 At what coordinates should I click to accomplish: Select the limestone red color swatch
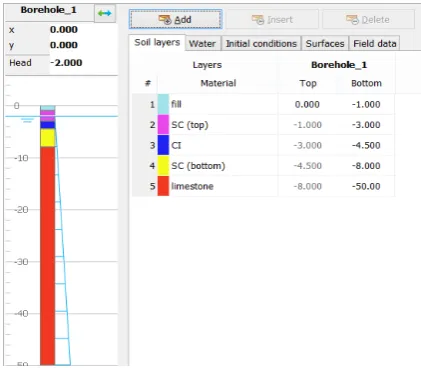pos(163,186)
